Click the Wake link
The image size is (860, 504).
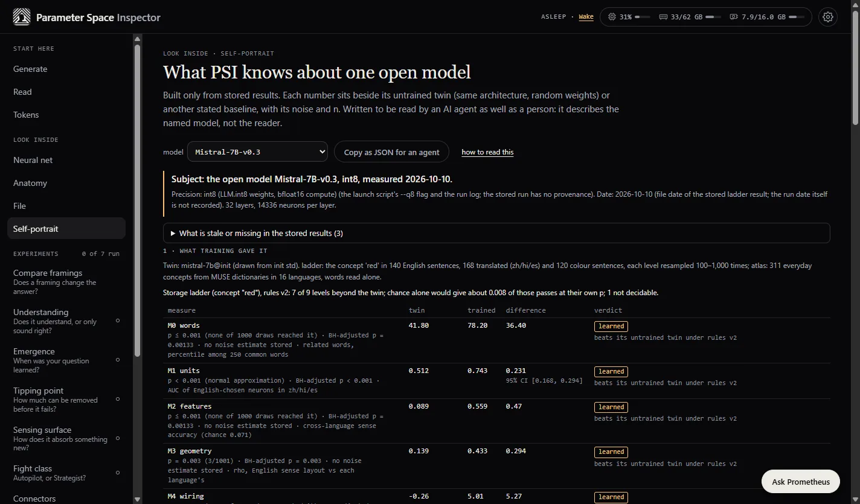[x=586, y=17]
